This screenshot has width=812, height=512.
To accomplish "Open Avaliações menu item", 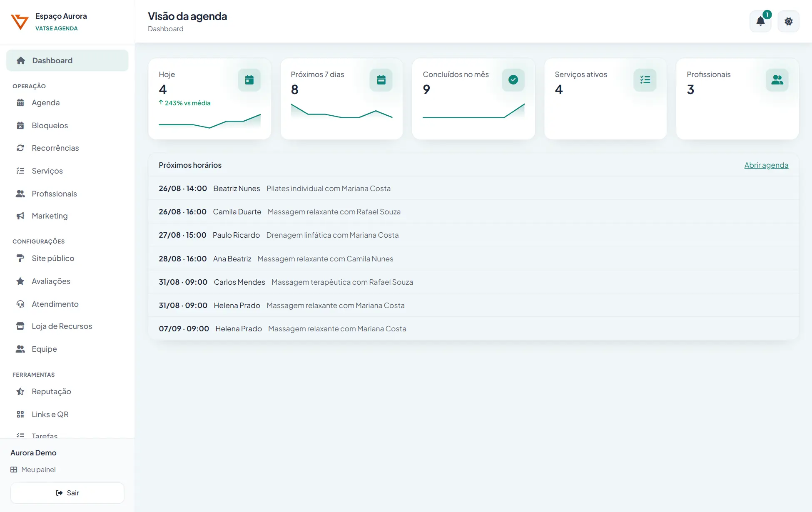I will (67, 281).
